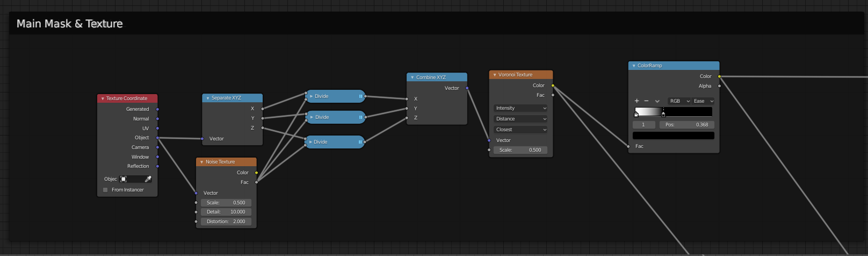The height and width of the screenshot is (256, 868).
Task: Collapse the Noise Texture node
Action: click(202, 162)
